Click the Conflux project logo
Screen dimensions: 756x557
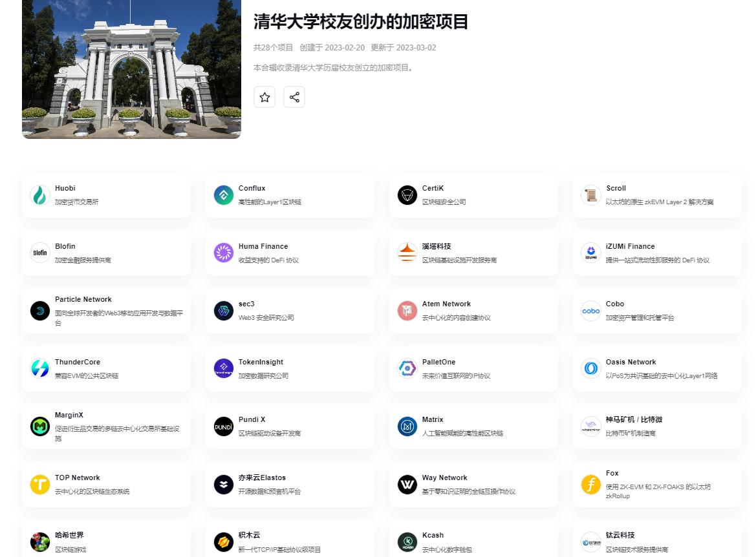pyautogui.click(x=224, y=195)
